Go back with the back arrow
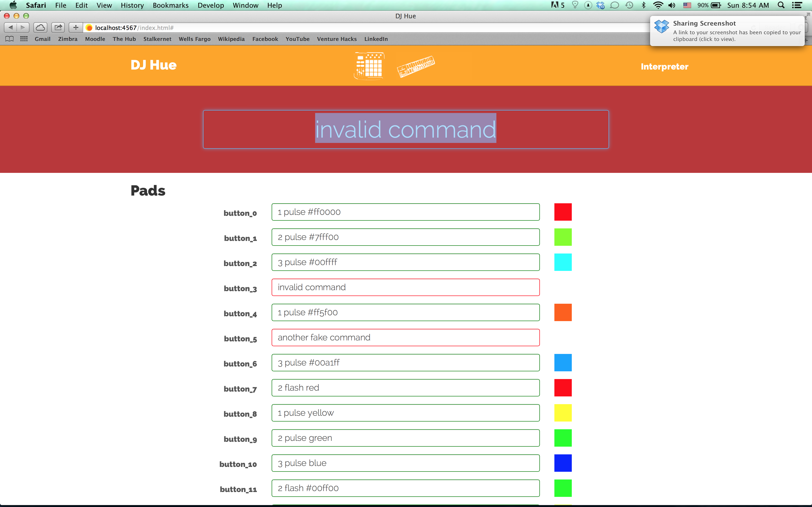 click(10, 28)
